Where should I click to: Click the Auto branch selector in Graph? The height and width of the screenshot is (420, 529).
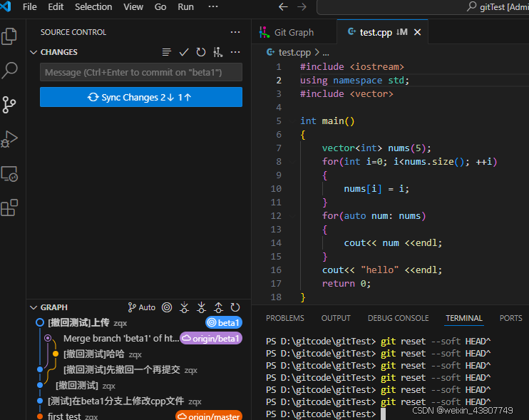142,307
